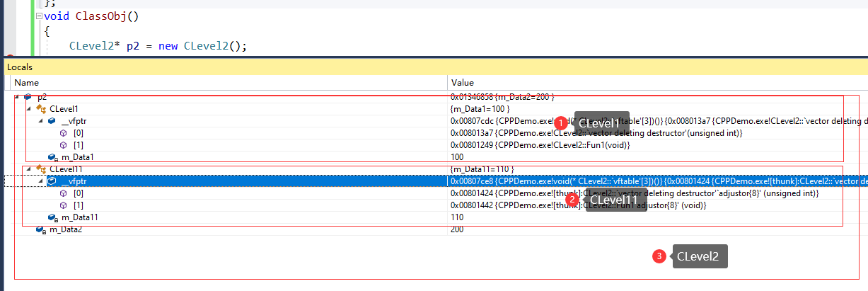Collapse the ClassObj function outlining toggle
This screenshot has width=868, height=291.
(x=38, y=16)
